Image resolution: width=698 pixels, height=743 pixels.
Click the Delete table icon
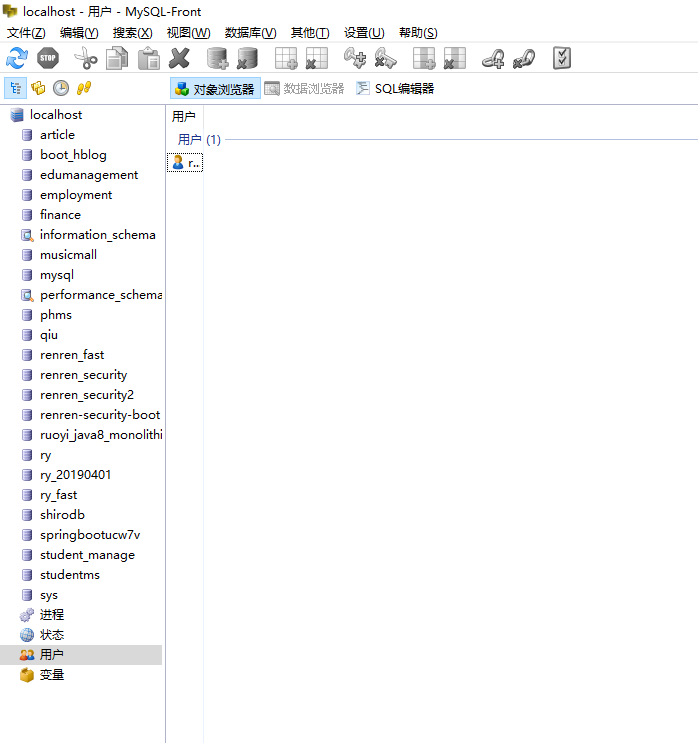(x=317, y=58)
